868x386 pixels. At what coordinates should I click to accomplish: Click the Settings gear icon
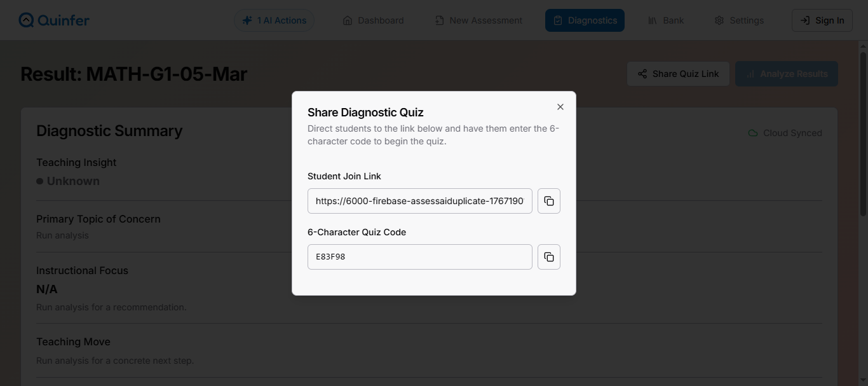(719, 20)
